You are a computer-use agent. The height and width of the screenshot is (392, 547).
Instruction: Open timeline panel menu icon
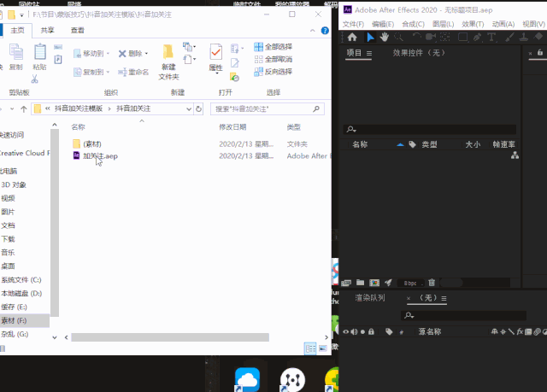[x=444, y=298]
